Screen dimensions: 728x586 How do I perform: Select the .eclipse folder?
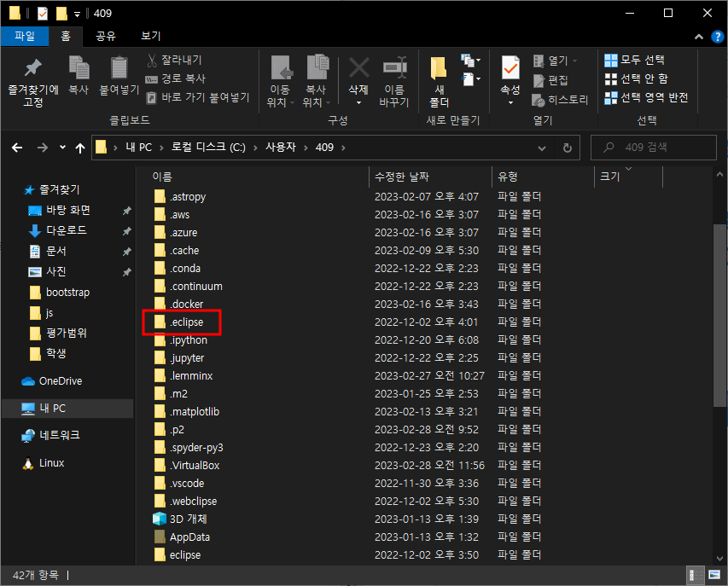pos(186,322)
